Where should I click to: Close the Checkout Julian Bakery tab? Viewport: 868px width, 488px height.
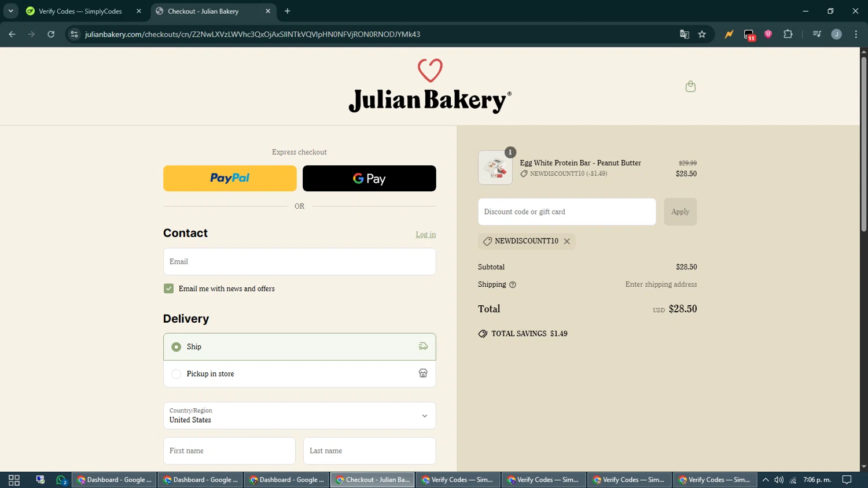click(268, 11)
